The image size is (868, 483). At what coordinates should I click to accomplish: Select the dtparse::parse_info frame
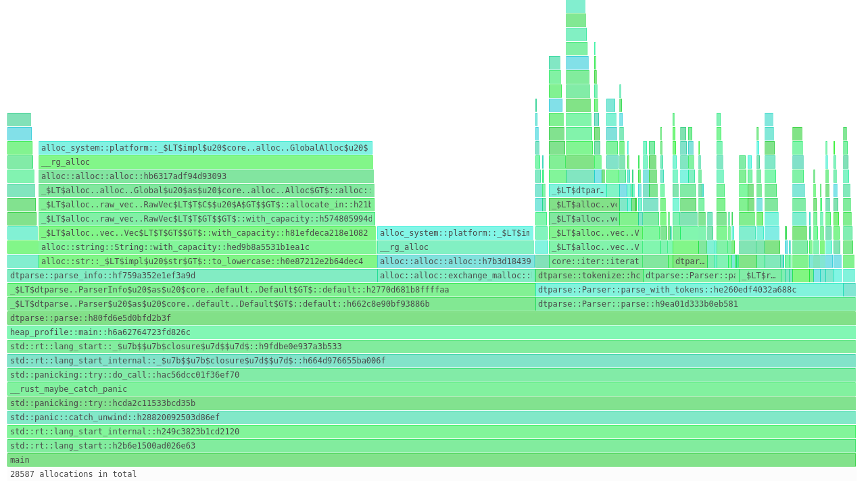pyautogui.click(x=192, y=276)
